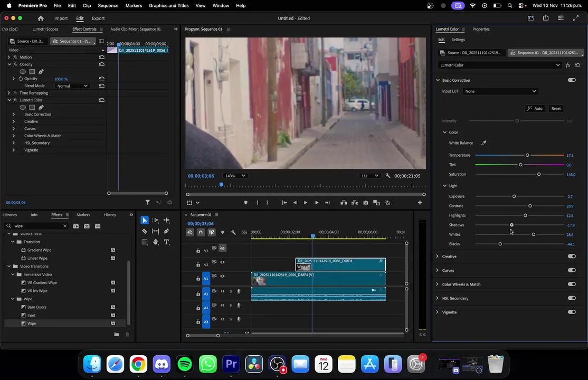Click the White Balance eyedropper
Viewport: 588px width, 380px height.
coord(483,143)
